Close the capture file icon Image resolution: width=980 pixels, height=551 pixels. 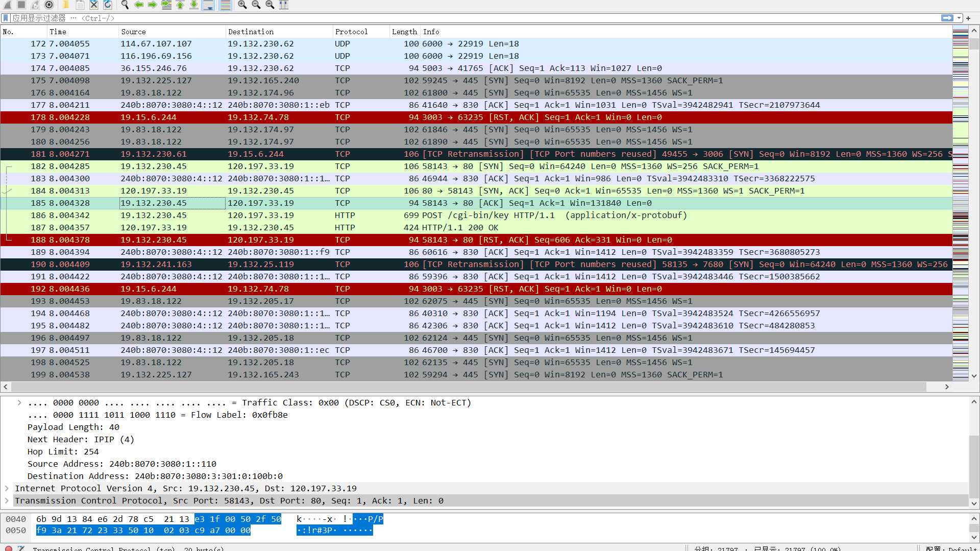[94, 5]
